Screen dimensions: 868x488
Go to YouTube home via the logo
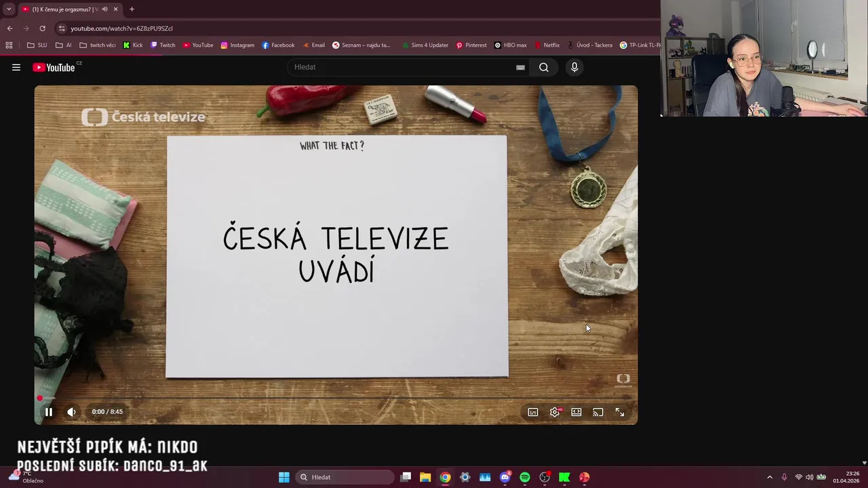pos(54,67)
